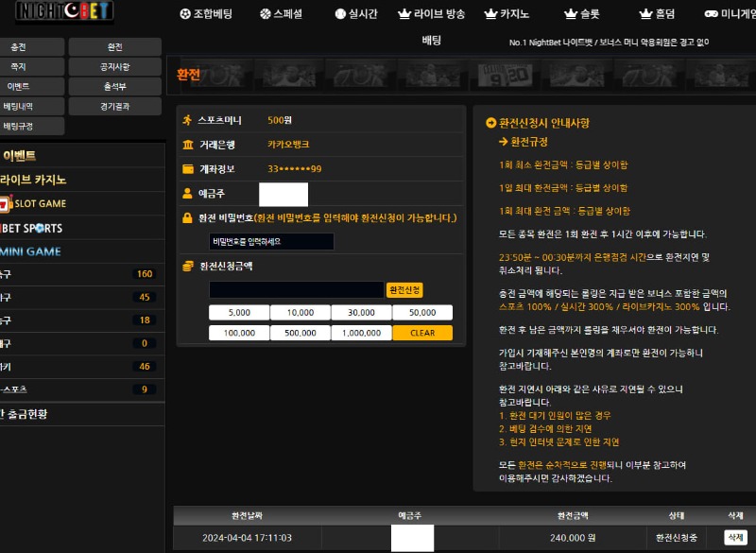
Task: Click the basketball icon beside 스페셜
Action: 265,14
